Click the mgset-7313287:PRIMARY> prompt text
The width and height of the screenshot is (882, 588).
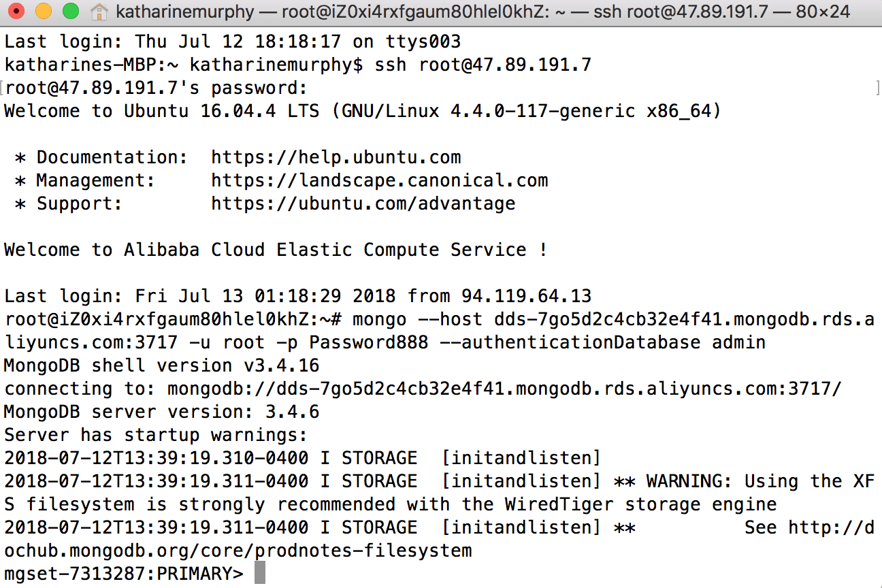click(x=124, y=574)
